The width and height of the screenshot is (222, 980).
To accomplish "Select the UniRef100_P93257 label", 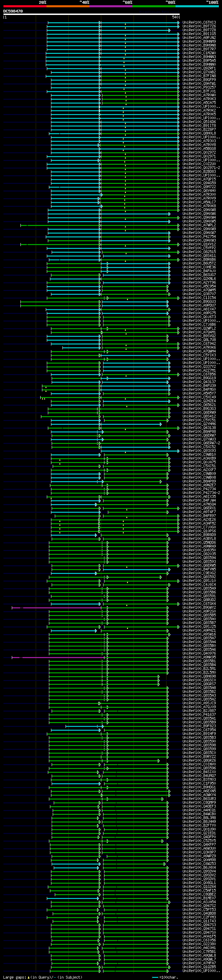I will 199,88.
